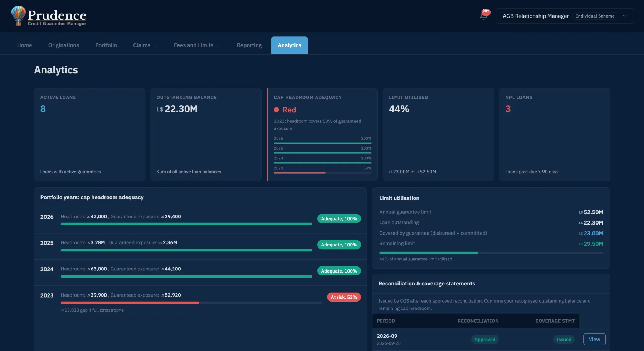Open the Originations tab

click(64, 45)
